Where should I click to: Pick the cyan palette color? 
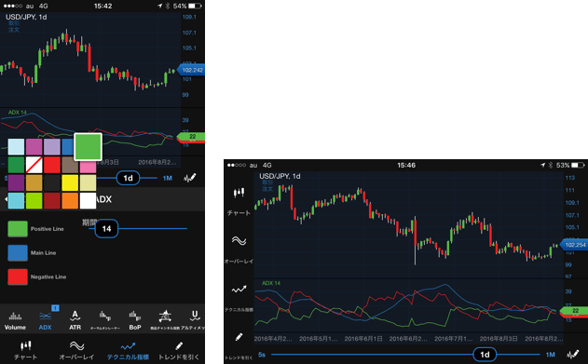pyautogui.click(x=16, y=201)
